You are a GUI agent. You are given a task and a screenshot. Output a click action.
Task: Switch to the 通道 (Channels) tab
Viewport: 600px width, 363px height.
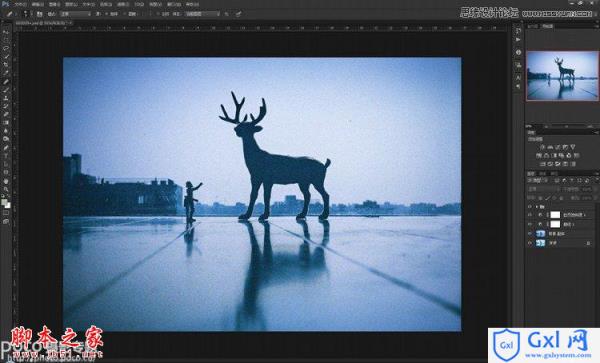point(542,174)
